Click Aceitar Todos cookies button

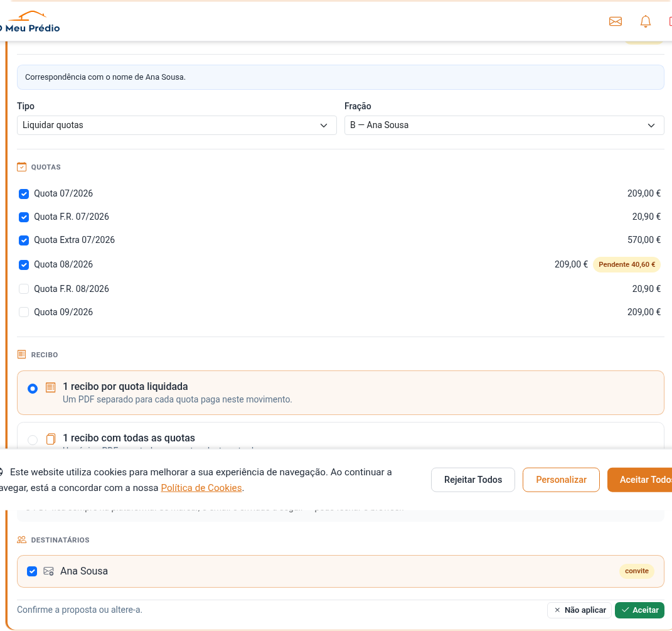[640, 480]
